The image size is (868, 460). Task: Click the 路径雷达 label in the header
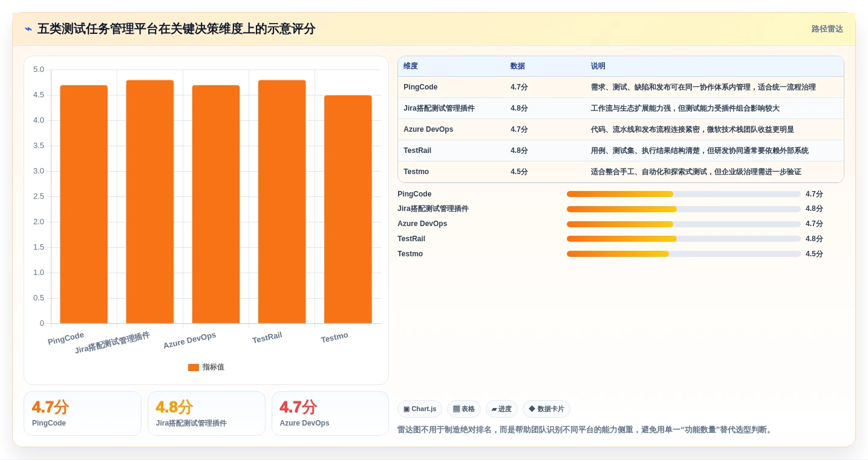coord(827,29)
